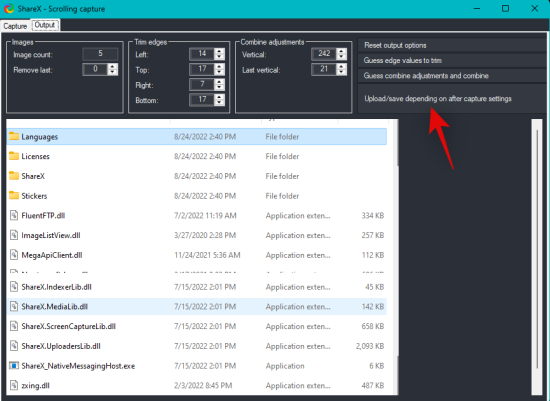Viewport: 550px width, 401px height.
Task: Click Upload/save depending on after capture settings
Action: tap(451, 99)
